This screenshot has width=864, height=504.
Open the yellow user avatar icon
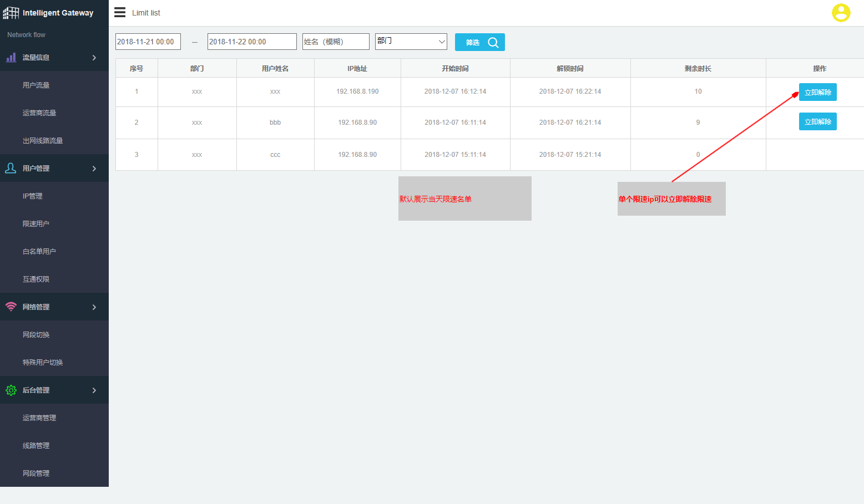point(841,13)
